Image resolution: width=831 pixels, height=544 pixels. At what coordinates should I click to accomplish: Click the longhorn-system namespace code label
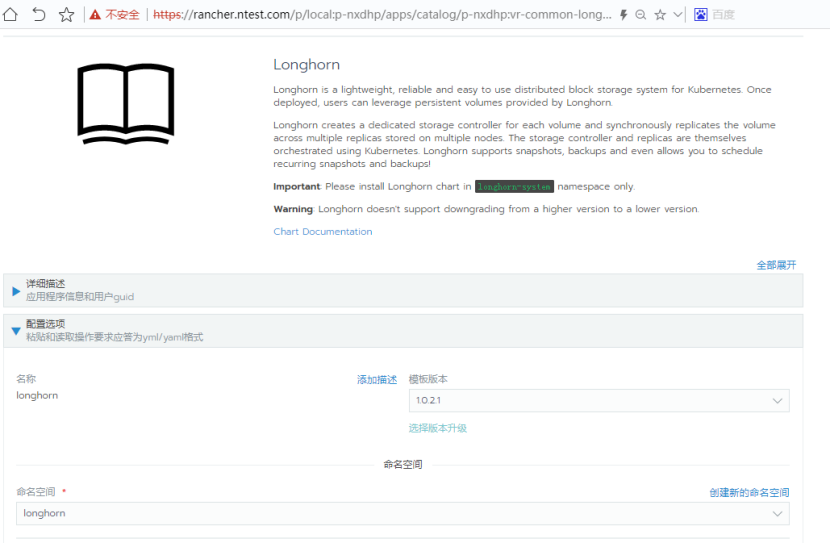tap(514, 187)
